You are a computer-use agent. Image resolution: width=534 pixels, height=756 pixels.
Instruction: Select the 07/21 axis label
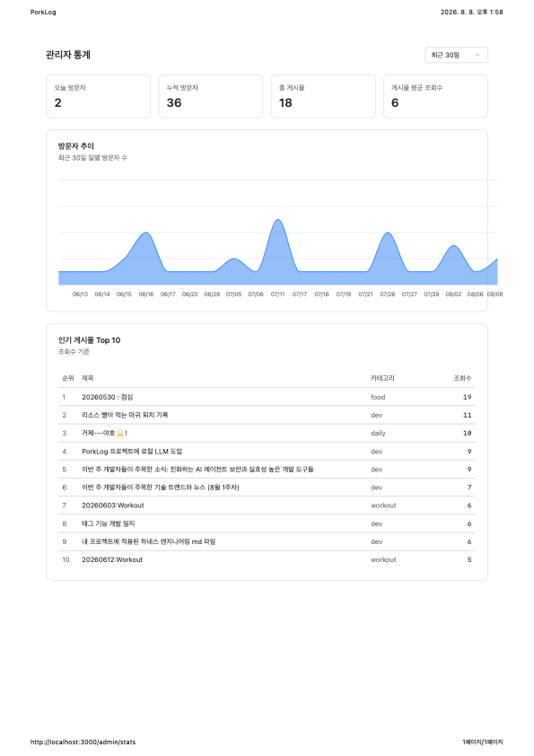[x=365, y=294]
